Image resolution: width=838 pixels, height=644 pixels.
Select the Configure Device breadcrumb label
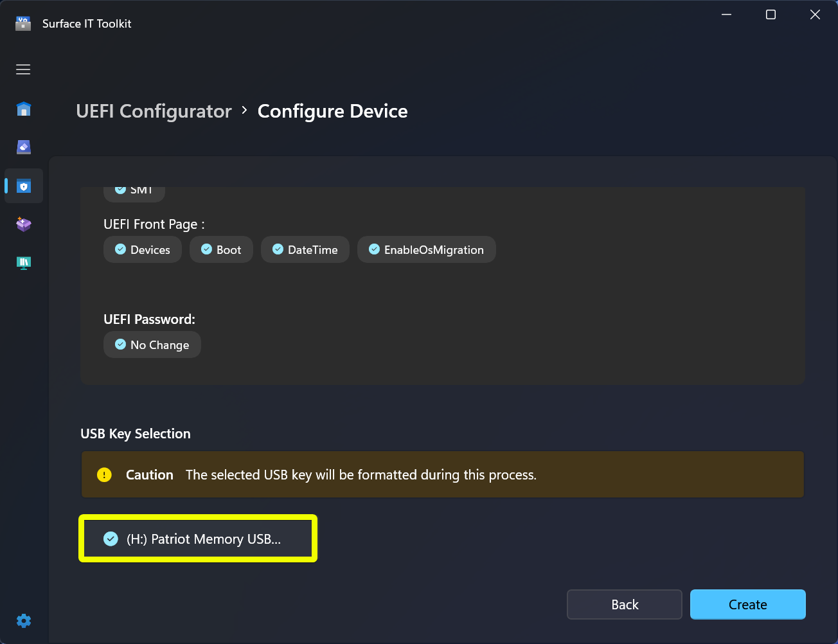pyautogui.click(x=332, y=111)
